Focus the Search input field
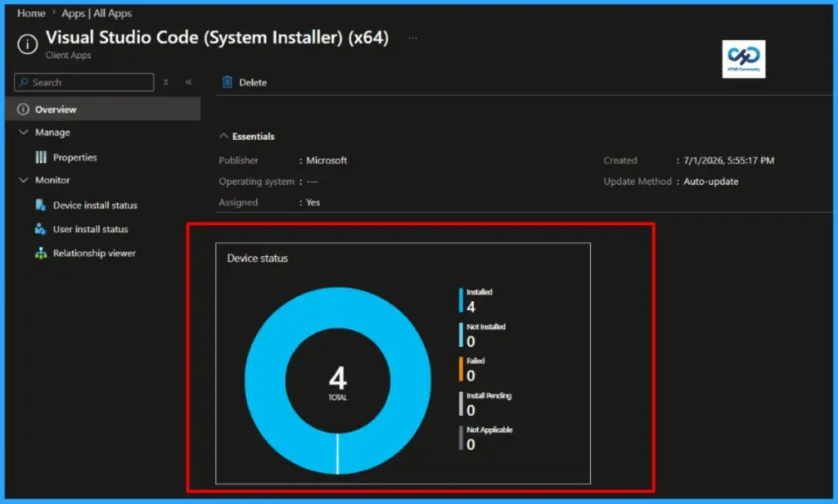Viewport: 838px width, 504px height. click(x=84, y=83)
